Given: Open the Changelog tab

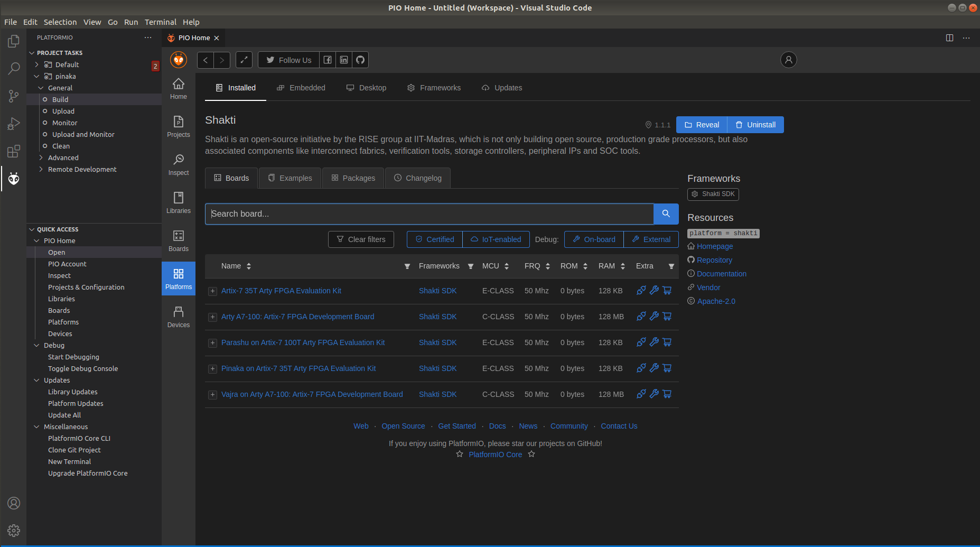Looking at the screenshot, I should tap(418, 178).
